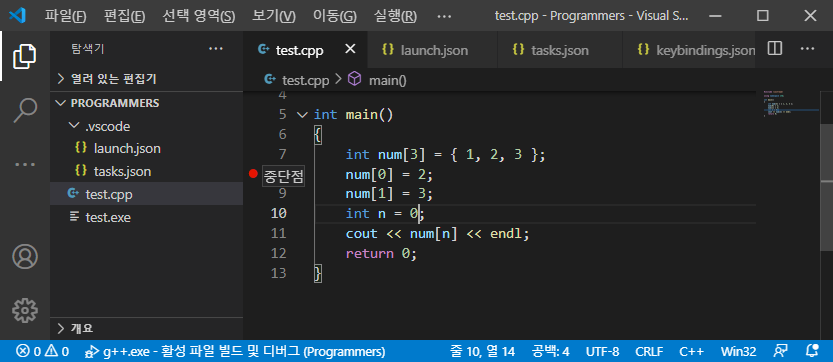833x362 pixels.
Task: Open the Accounts icon in activity bar
Action: (x=24, y=256)
